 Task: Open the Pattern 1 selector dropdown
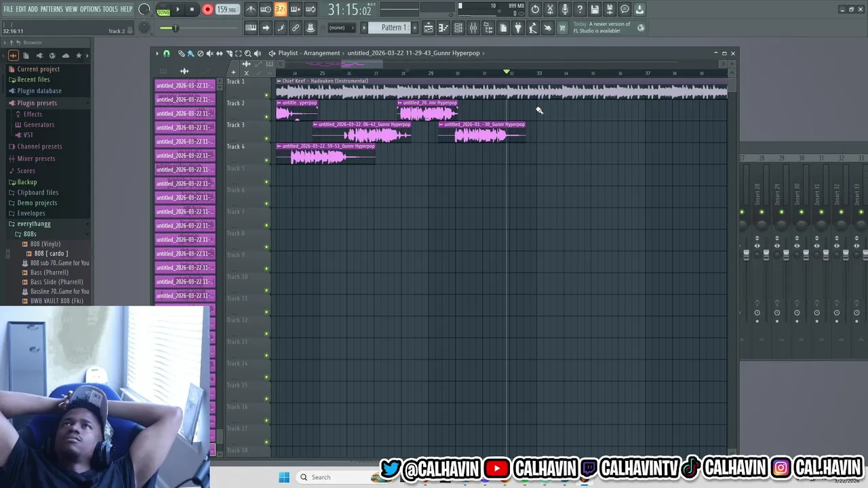(x=393, y=28)
